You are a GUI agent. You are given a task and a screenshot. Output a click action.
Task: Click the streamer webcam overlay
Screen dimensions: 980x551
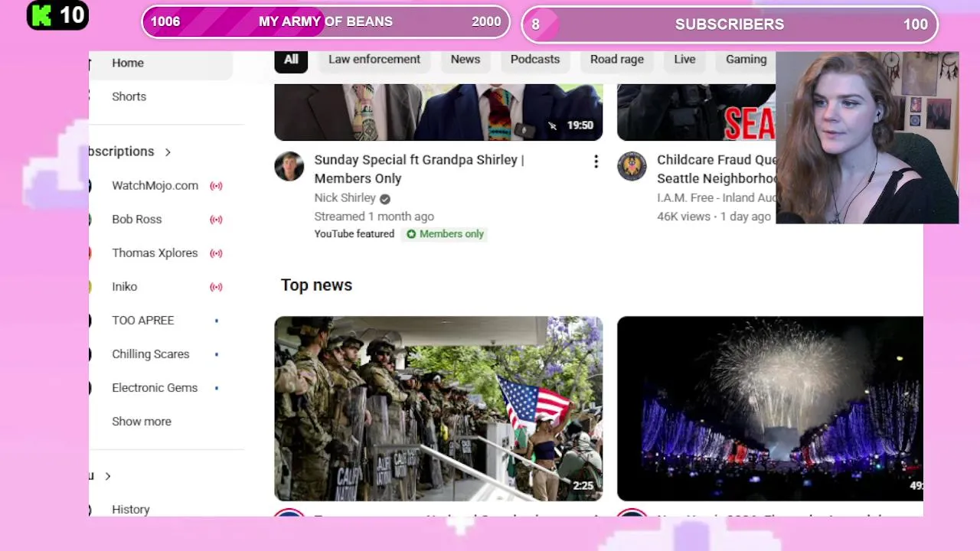click(867, 138)
